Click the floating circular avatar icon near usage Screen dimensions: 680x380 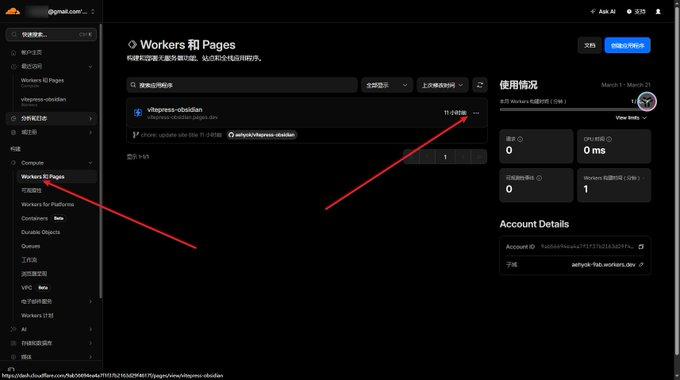click(x=647, y=102)
